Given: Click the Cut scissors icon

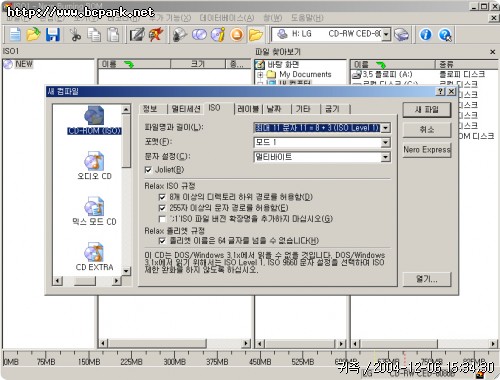Looking at the screenshot, I should 75,34.
